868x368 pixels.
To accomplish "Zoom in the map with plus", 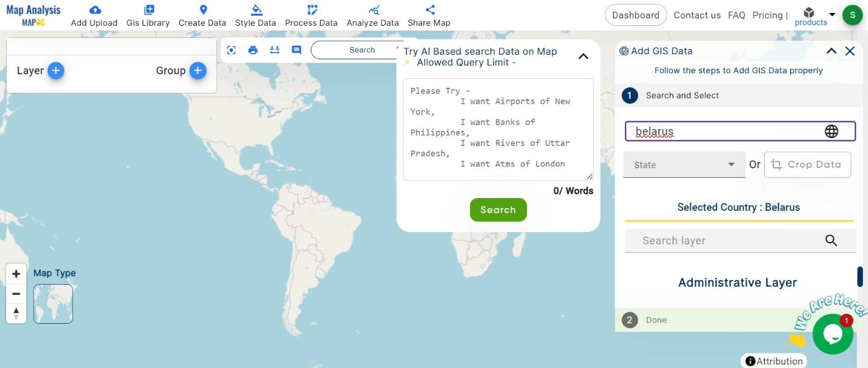I will click(x=16, y=273).
